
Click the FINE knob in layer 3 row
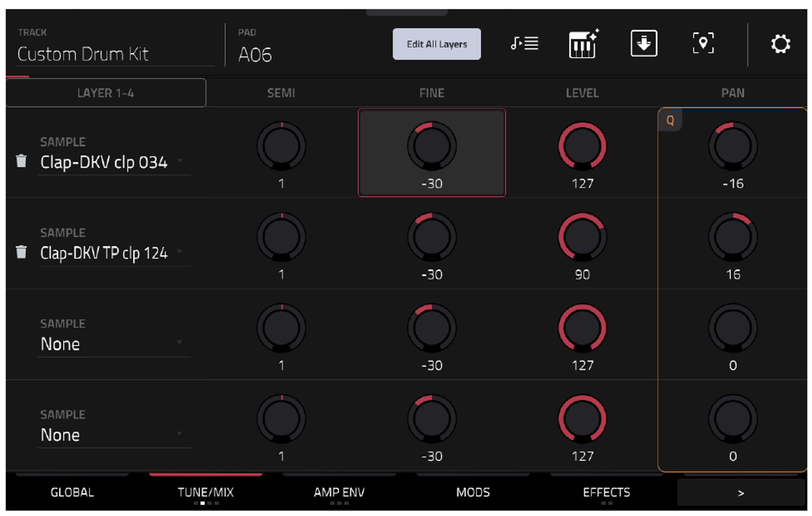(x=432, y=328)
